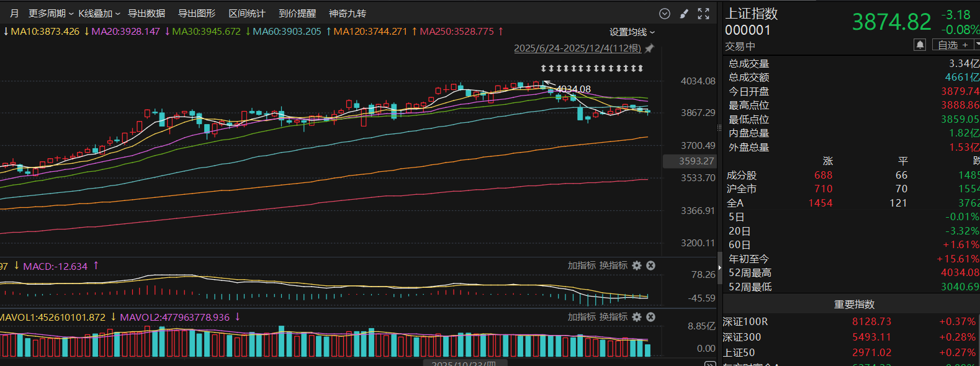Click the 重要指数 section header
The width and height of the screenshot is (980, 366).
tap(854, 305)
